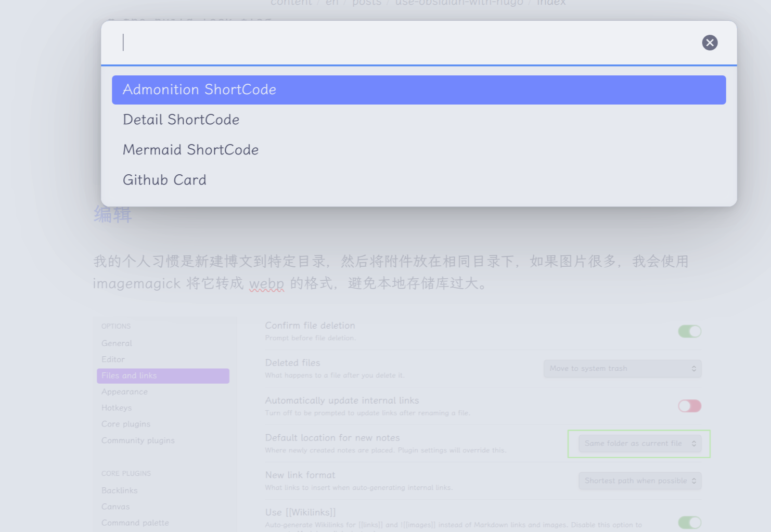771x532 pixels.
Task: Click the template search input field
Action: click(x=406, y=43)
